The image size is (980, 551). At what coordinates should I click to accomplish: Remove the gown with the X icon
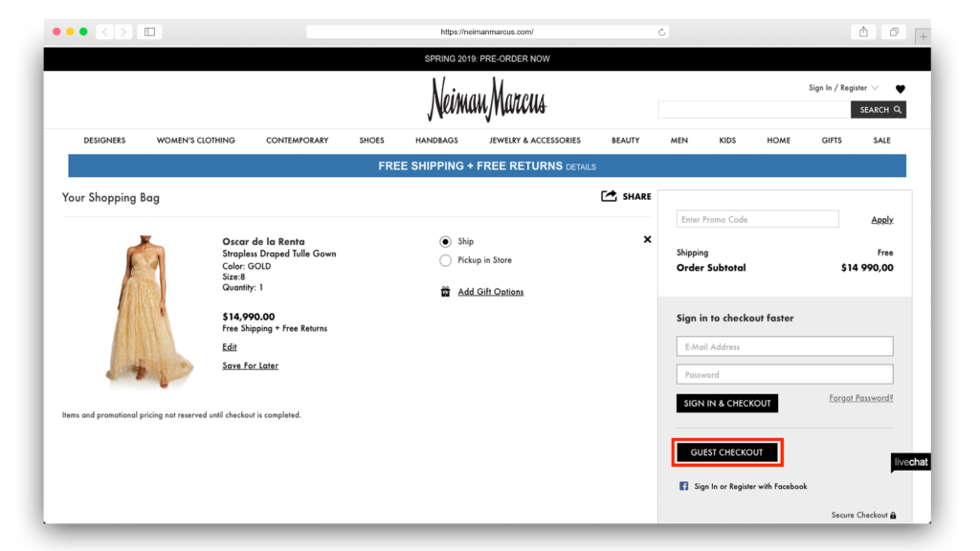(x=648, y=239)
